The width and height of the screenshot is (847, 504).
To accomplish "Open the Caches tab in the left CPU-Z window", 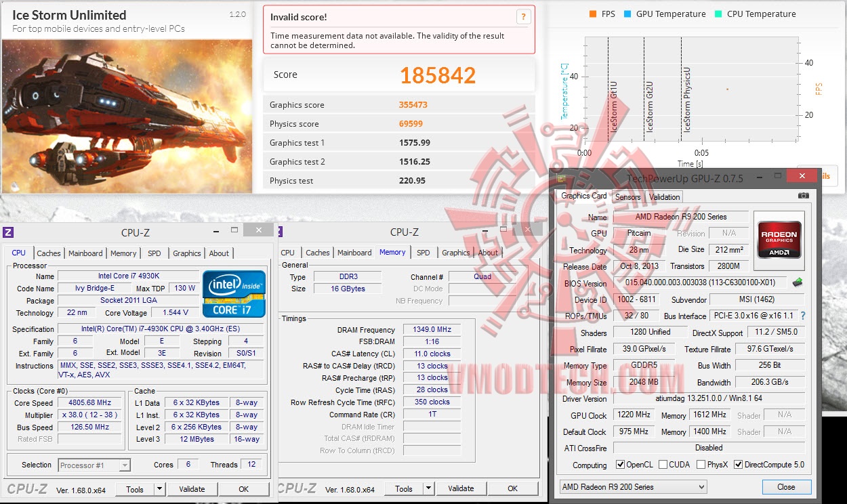I will [x=49, y=253].
